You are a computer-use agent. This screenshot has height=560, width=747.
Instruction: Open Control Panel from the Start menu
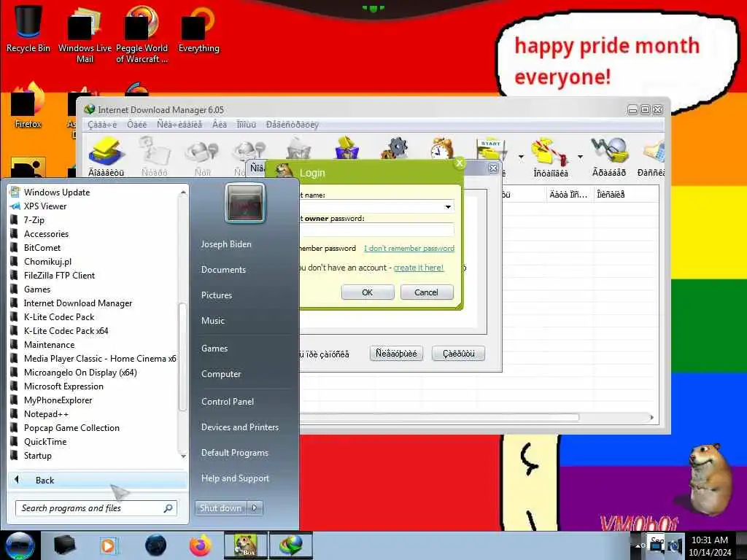(228, 402)
